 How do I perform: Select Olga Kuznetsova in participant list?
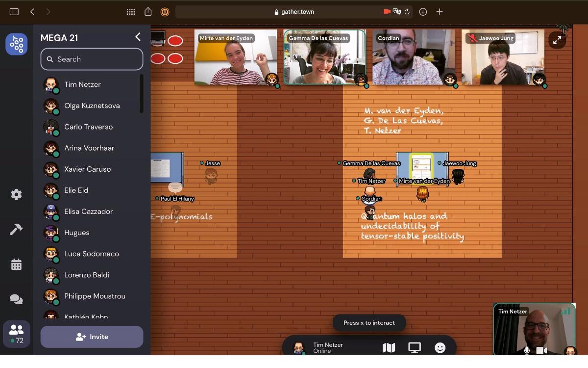[92, 105]
